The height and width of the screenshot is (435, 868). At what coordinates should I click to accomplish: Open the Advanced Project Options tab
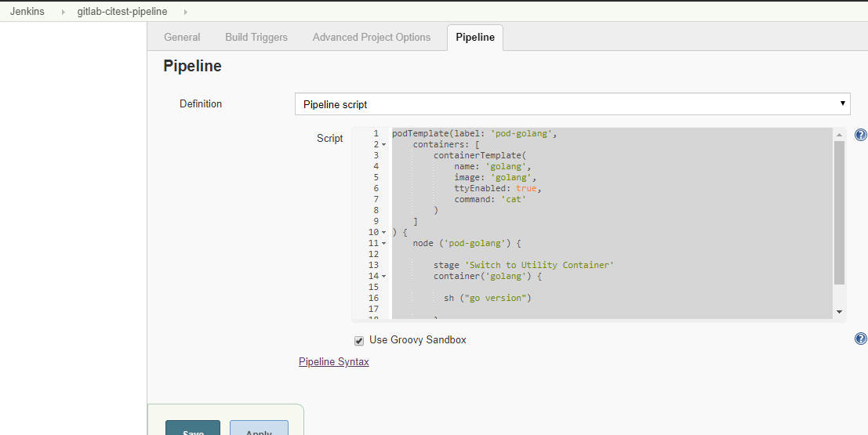[x=372, y=37]
